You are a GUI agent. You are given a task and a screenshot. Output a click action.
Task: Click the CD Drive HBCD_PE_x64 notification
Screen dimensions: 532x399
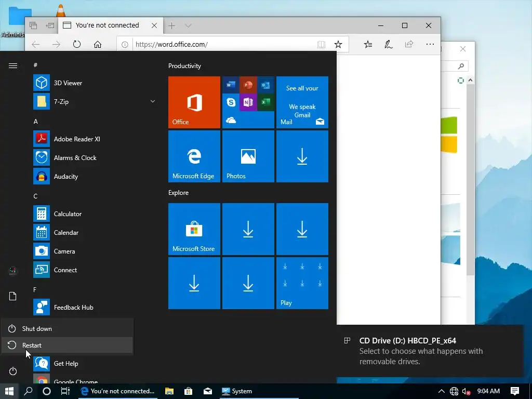pos(430,351)
